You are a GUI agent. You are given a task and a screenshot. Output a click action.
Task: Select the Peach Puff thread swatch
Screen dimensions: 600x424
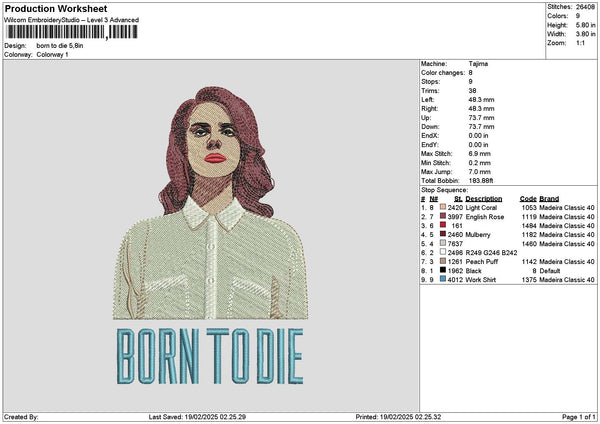[x=443, y=261]
